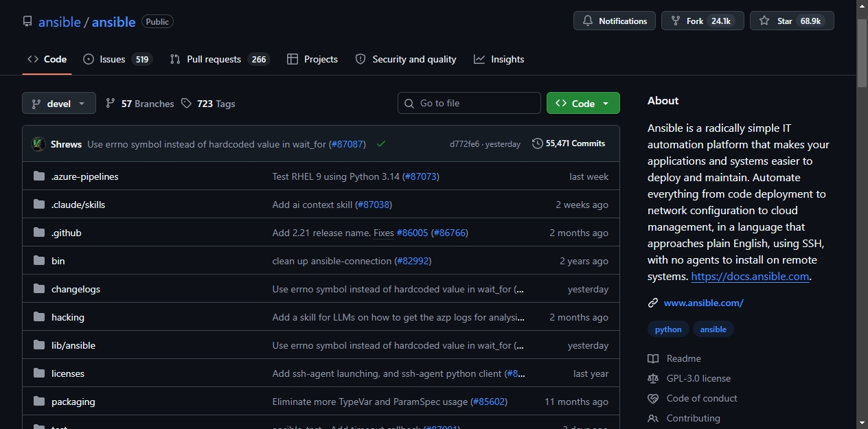Click the folder icon beside packaging
Screen dimensions: 868x429
(39, 402)
